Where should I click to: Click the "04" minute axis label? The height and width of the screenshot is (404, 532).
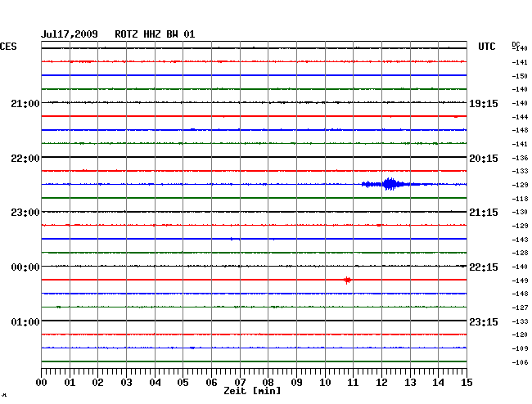[x=155, y=383]
